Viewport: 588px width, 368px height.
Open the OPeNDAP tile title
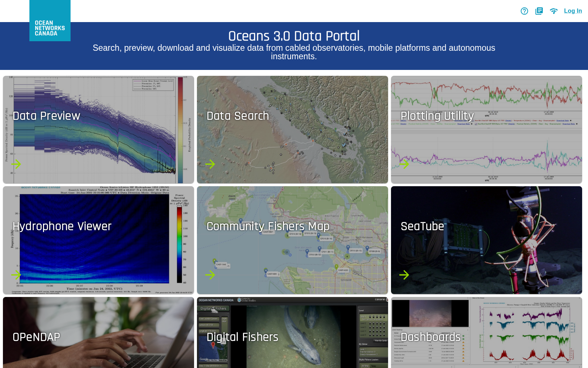36,337
